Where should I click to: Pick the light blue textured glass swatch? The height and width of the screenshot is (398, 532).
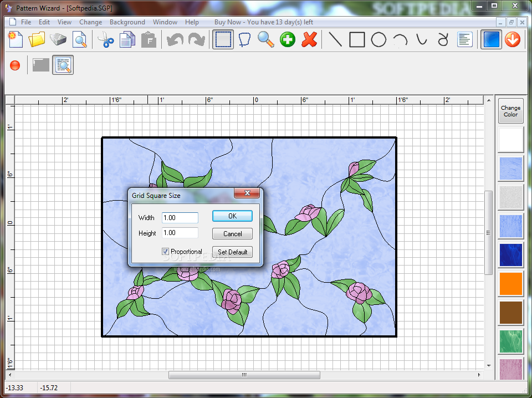click(x=510, y=169)
